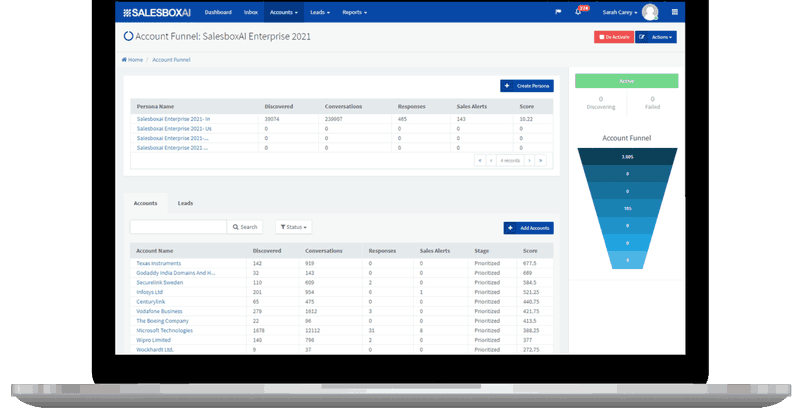Open the Centurylink account
Screen dimensions: 800x419
(x=151, y=302)
